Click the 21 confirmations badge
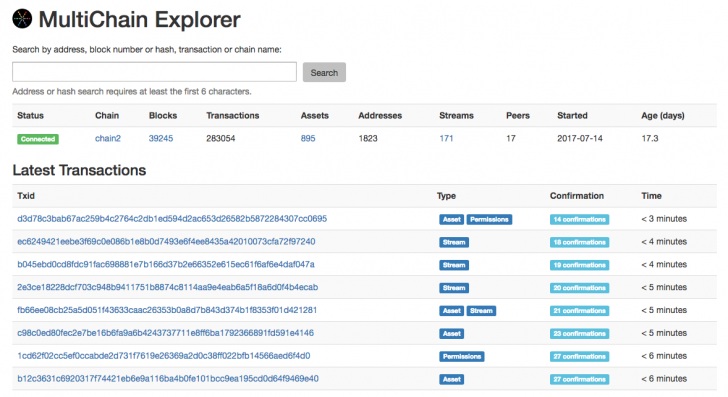The height and width of the screenshot is (397, 728). click(x=579, y=311)
